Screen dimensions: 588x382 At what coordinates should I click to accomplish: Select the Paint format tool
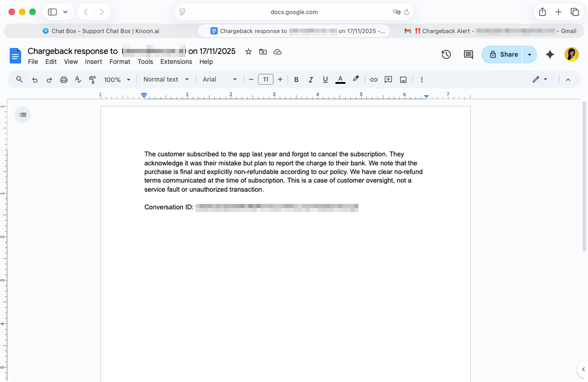coord(92,79)
